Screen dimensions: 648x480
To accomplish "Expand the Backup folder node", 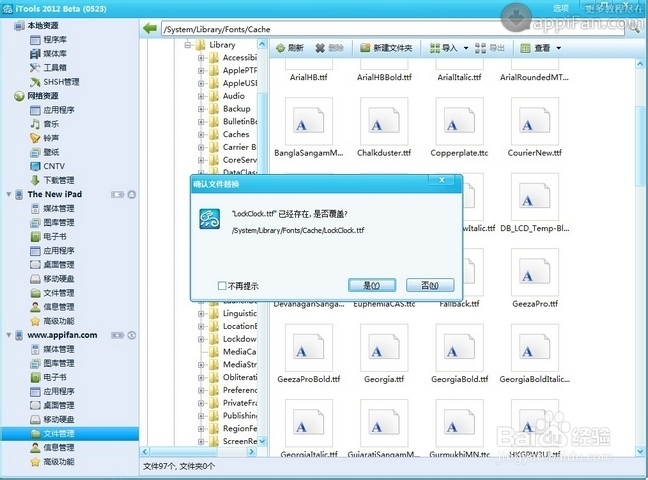I will [201, 109].
